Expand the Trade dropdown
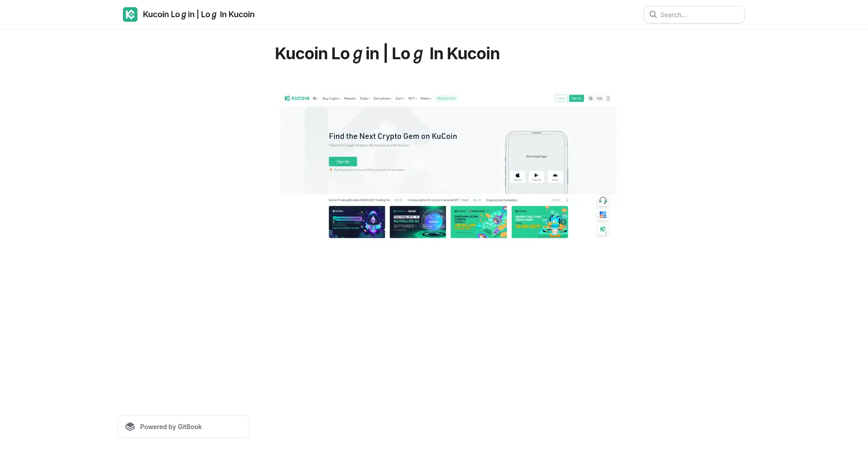This screenshot has height=449, width=868. tap(365, 98)
